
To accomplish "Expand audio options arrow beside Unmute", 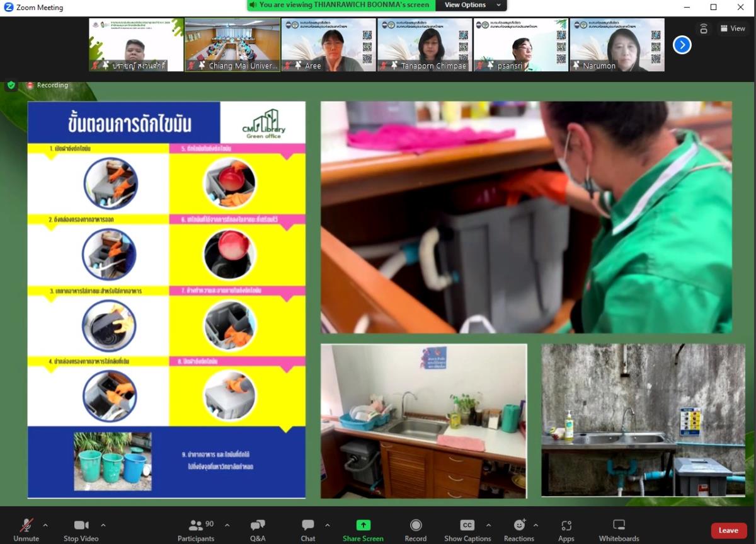I will tap(45, 524).
